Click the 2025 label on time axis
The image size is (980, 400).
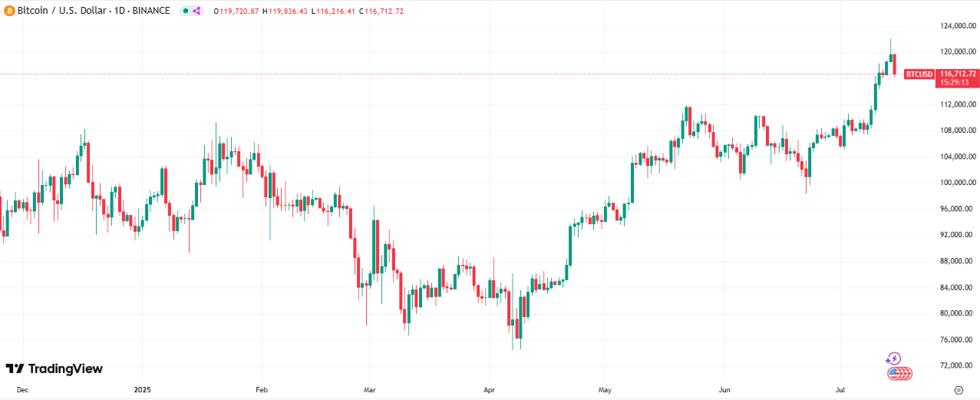[141, 390]
